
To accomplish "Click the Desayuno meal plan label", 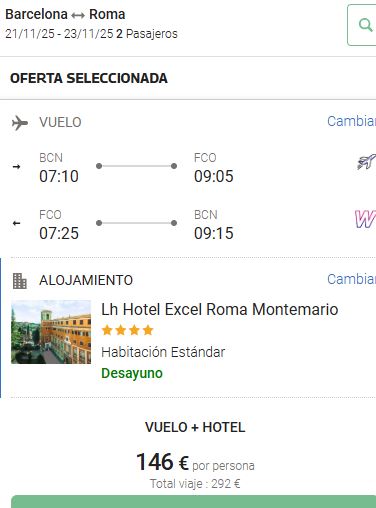I will pos(132,373).
